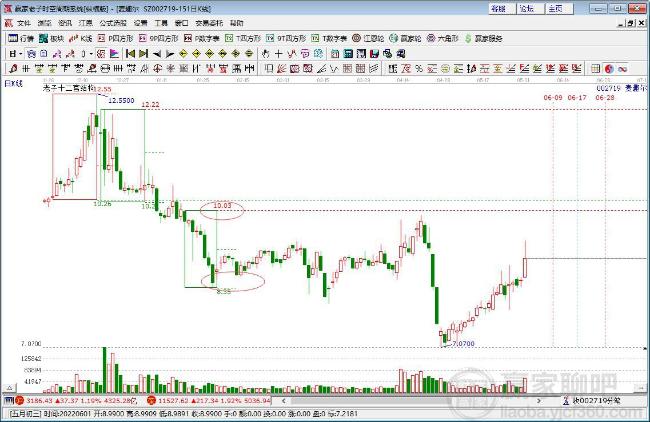The height and width of the screenshot is (422, 650).
Task: Click the 客服 button in title bar
Action: tap(501, 8)
